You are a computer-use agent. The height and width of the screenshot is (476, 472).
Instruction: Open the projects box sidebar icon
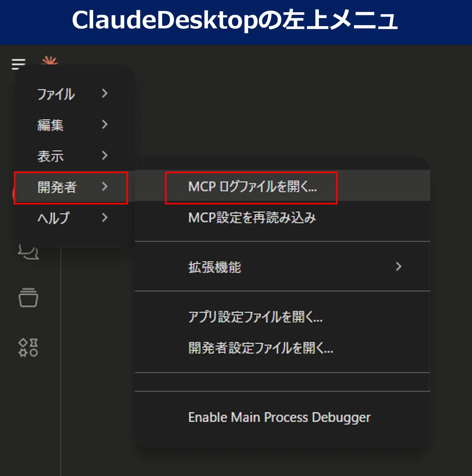pyautogui.click(x=28, y=297)
